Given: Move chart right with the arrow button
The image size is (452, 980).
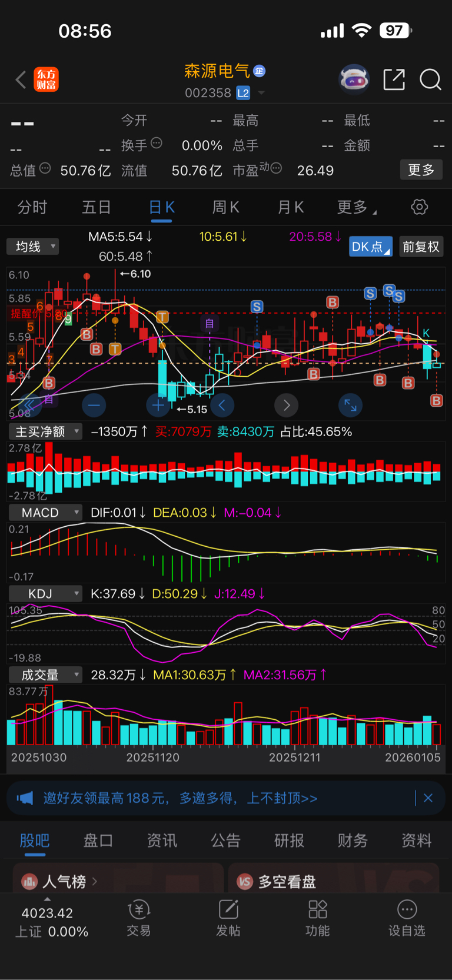Looking at the screenshot, I should point(287,405).
